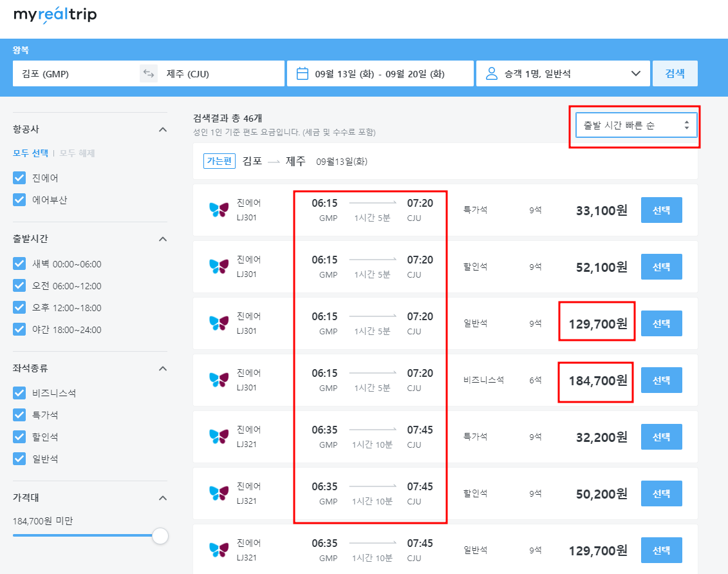Image resolution: width=728 pixels, height=574 pixels.
Task: Click the 184,700원 미만 price label
Action: pyautogui.click(x=42, y=521)
